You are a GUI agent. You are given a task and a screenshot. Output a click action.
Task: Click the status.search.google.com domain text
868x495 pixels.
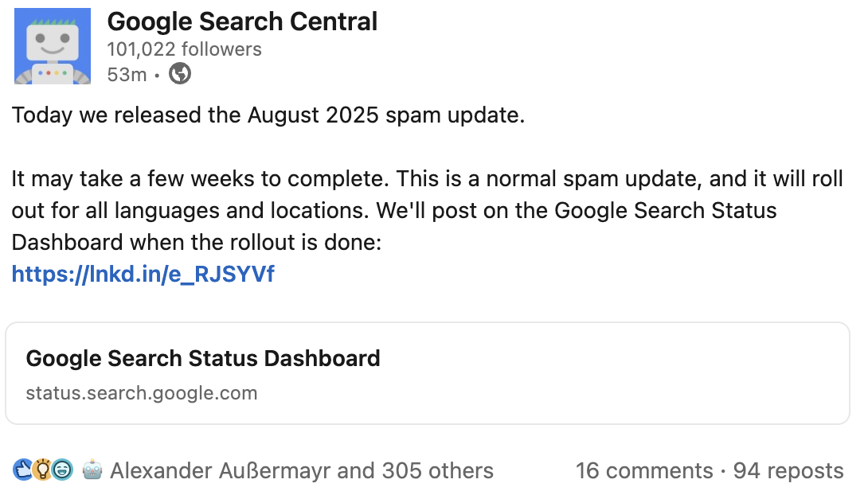point(141,393)
